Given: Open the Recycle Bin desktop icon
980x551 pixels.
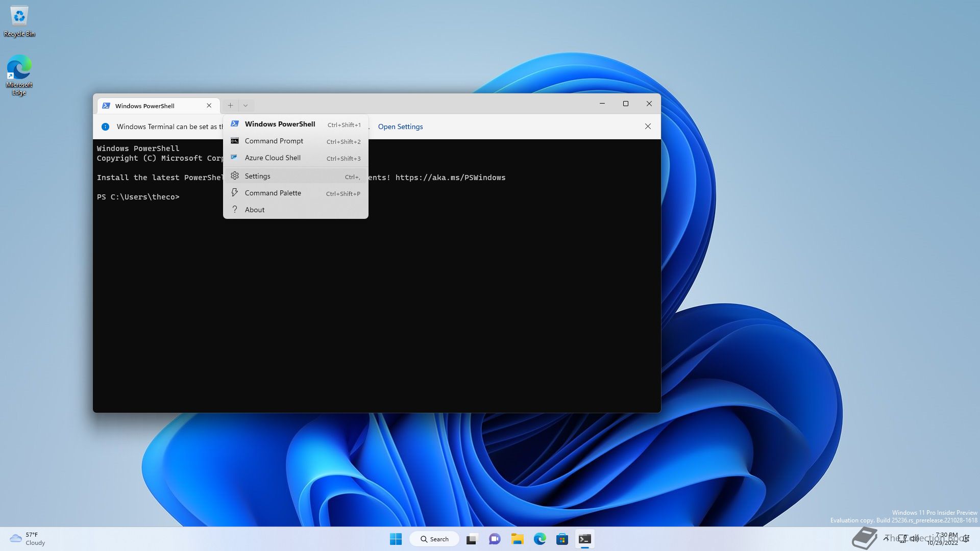Looking at the screenshot, I should pos(19,21).
